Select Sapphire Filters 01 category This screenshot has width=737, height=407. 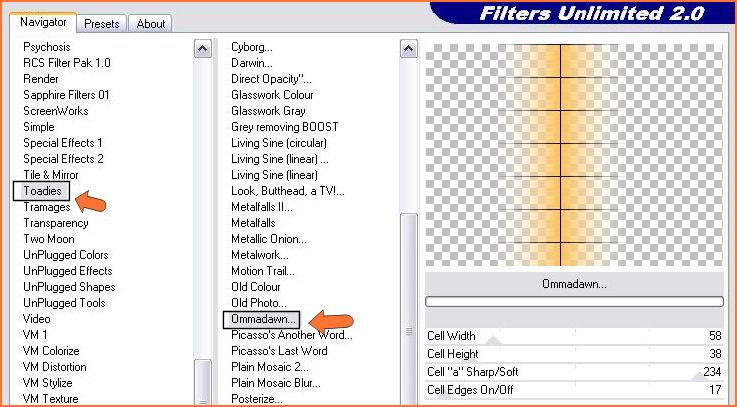tap(66, 95)
